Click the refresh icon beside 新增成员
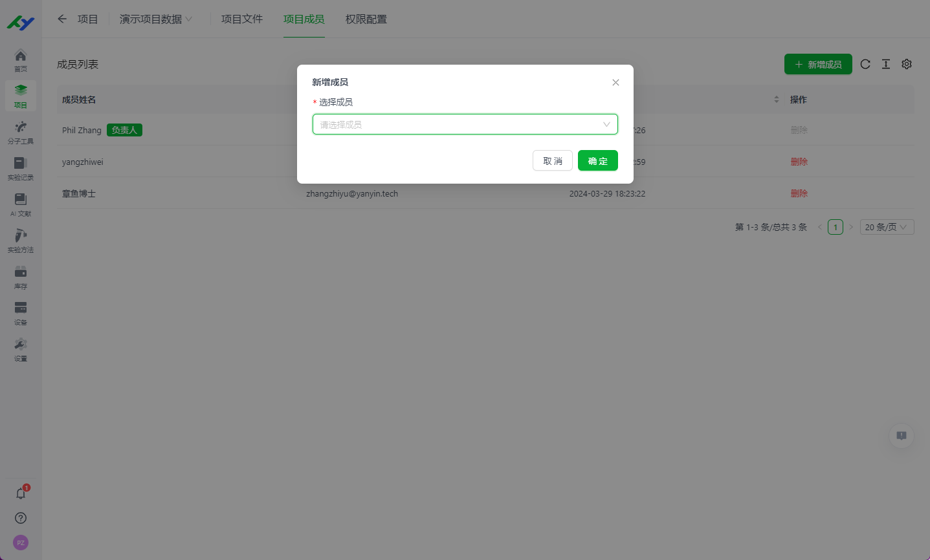 pyautogui.click(x=865, y=64)
